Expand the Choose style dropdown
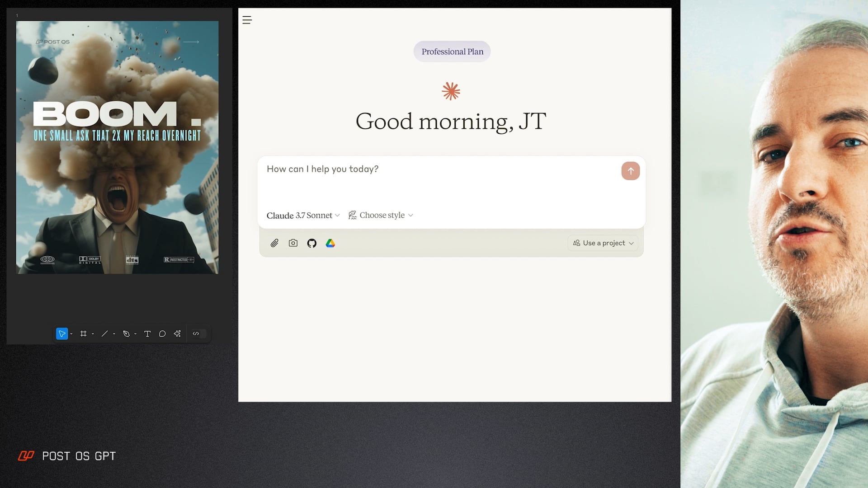 click(381, 216)
